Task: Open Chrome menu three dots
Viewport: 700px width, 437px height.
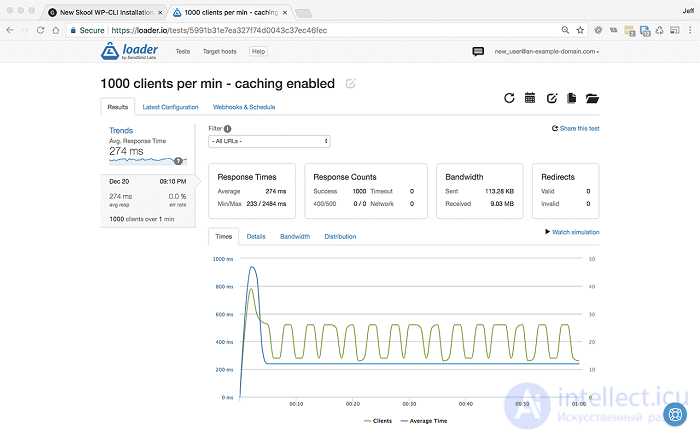Action: coord(690,30)
